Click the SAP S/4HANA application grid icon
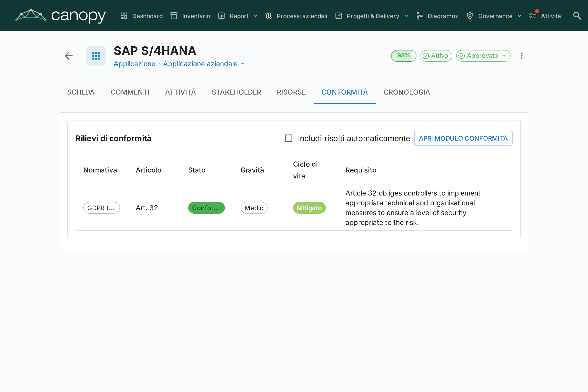The height and width of the screenshot is (392, 588). coord(96,56)
